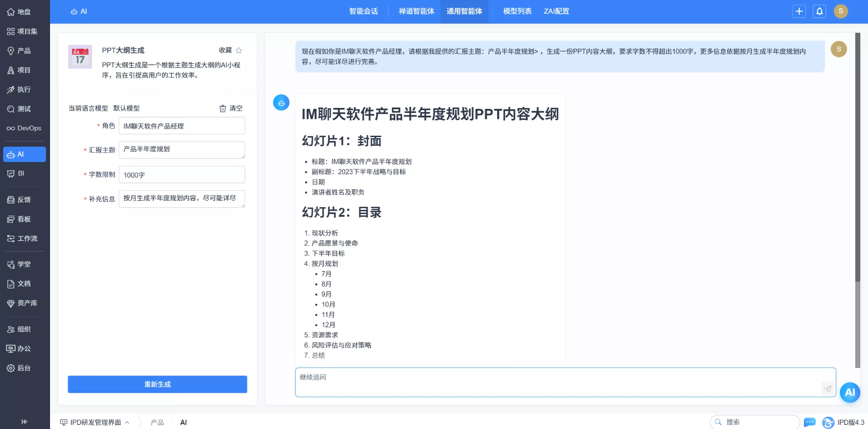Click the plus icon in top bar

tap(799, 11)
